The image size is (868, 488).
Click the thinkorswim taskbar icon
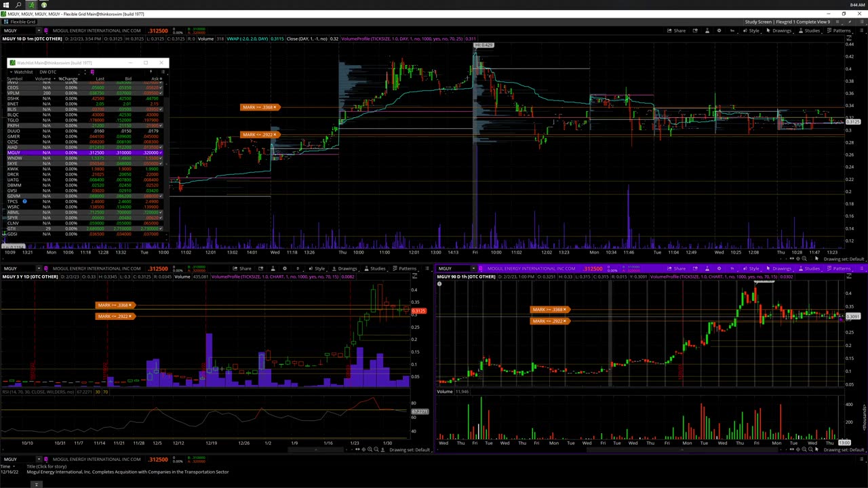[31, 5]
